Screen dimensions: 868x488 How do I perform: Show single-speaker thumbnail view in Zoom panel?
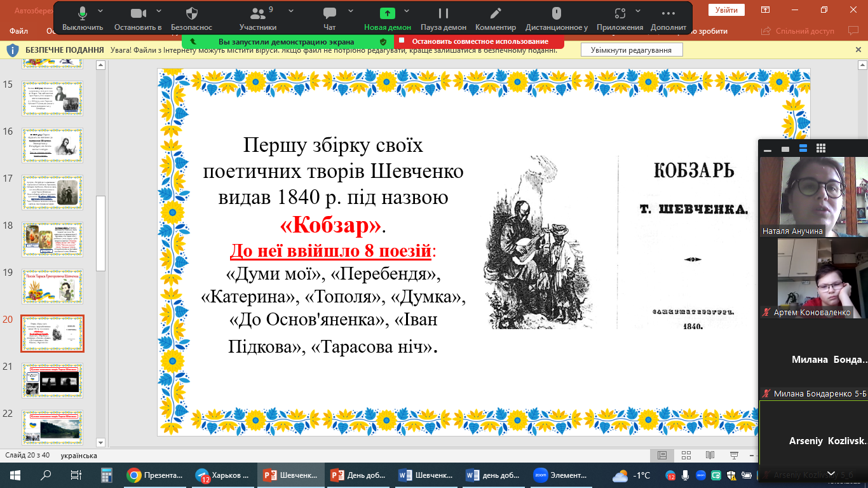point(785,149)
